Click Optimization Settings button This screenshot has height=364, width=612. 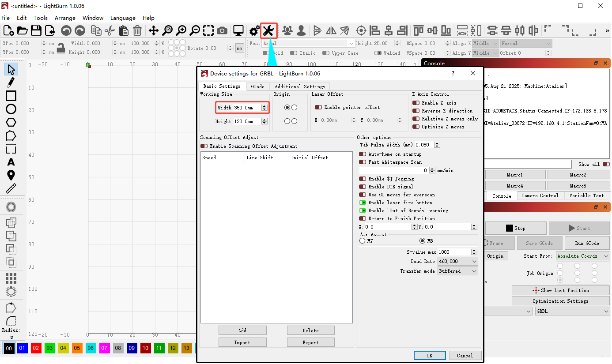coord(560,301)
